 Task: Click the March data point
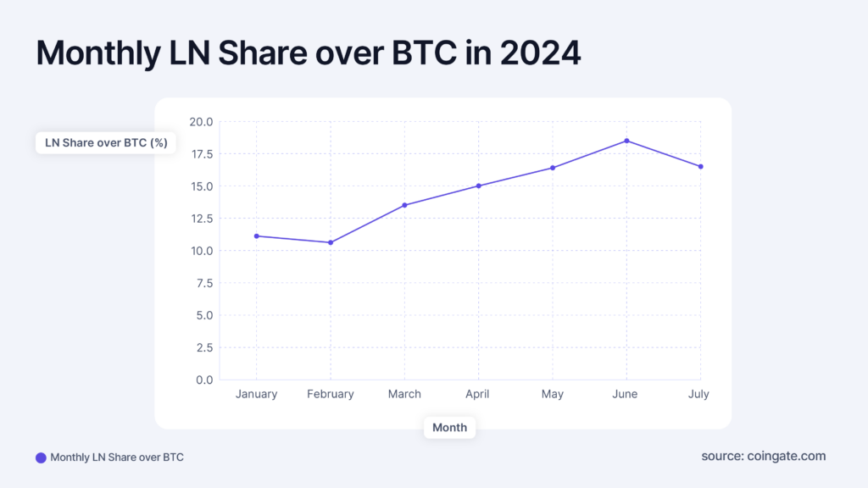[404, 205]
